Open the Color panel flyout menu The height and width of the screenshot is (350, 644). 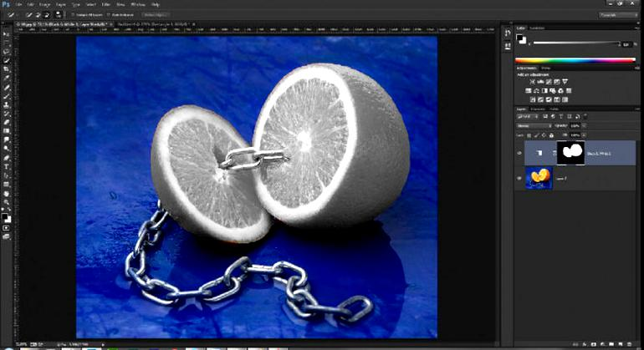coord(637,28)
